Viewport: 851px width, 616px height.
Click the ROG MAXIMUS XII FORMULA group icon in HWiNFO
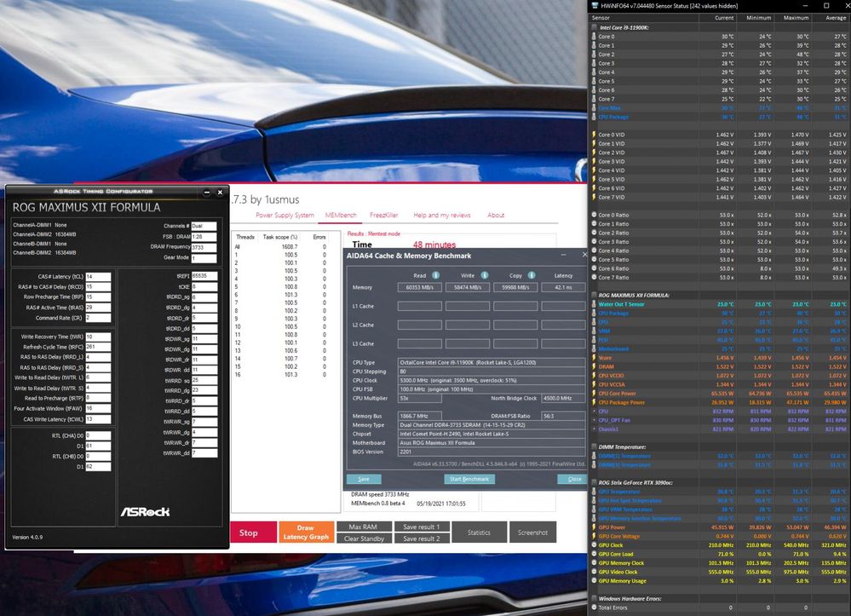[x=595, y=296]
